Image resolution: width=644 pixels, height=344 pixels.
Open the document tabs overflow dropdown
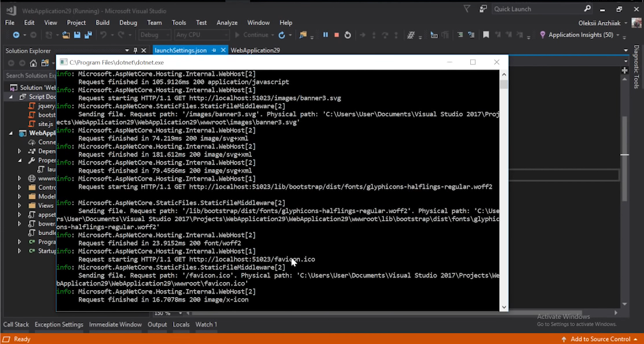(x=625, y=50)
